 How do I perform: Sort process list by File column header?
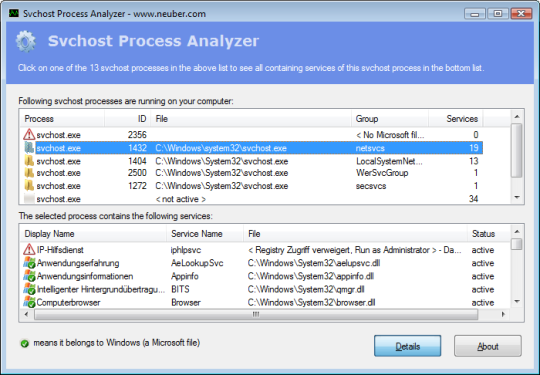click(251, 119)
